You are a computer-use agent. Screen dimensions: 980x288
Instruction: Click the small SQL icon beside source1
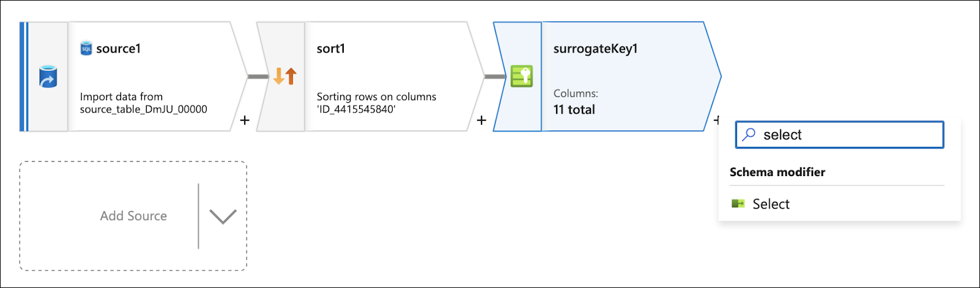point(86,48)
